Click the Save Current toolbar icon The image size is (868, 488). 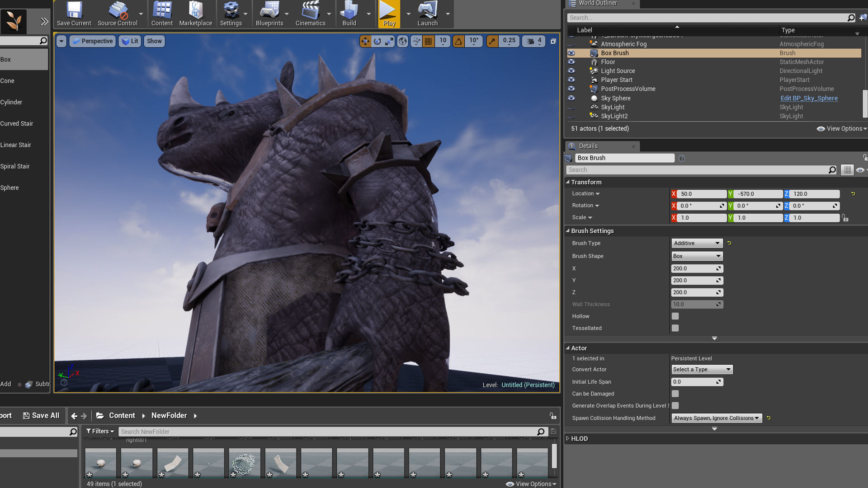[x=74, y=14]
